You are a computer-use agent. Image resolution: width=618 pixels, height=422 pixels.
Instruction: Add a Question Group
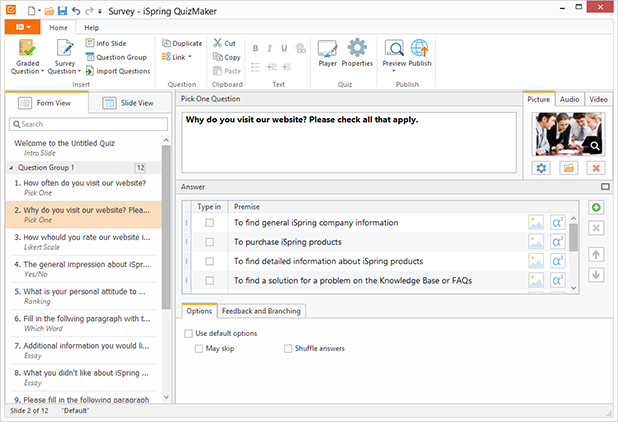[x=116, y=57]
